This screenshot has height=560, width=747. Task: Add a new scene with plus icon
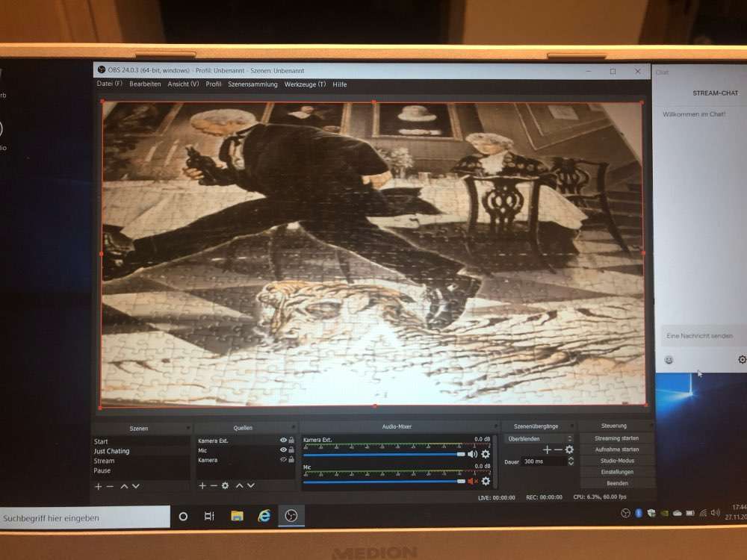(x=98, y=486)
